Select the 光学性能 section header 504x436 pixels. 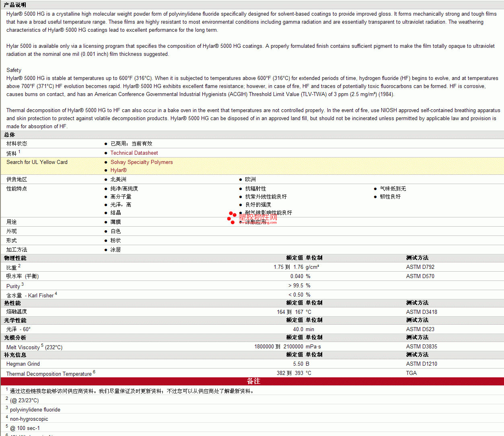coord(15,320)
